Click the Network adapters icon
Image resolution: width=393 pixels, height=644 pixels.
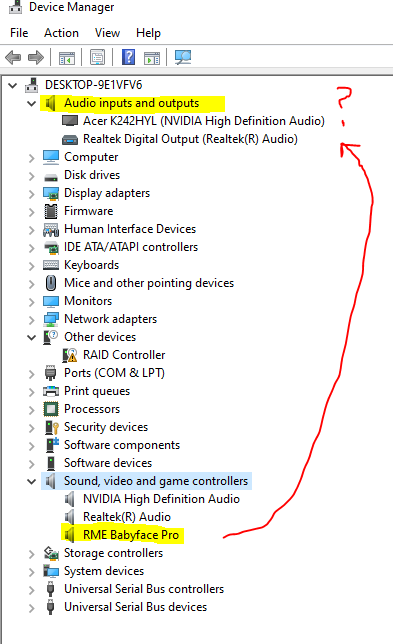(51, 319)
